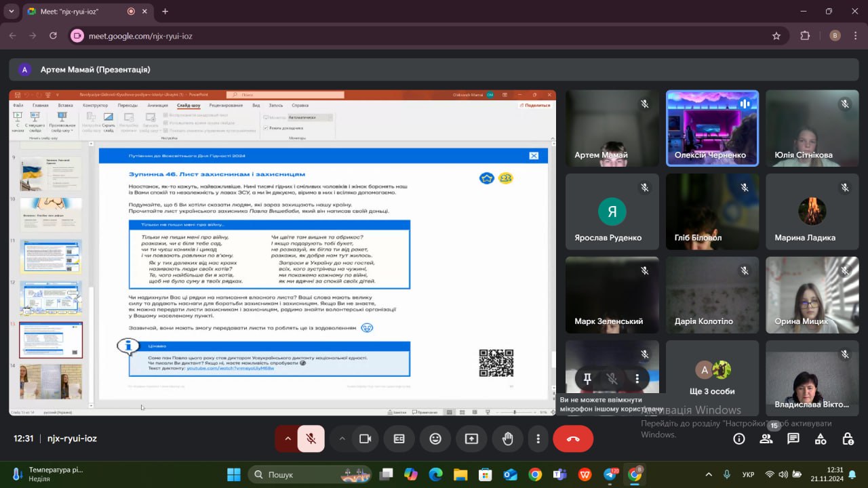Raise your hand
Viewport: 868px width, 488px height.
507,439
